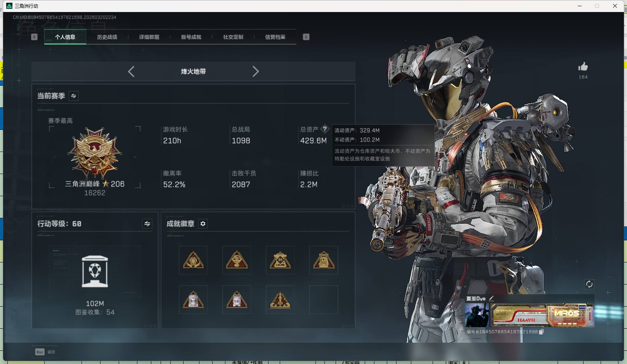
Task: Go to the 社交定制 tab
Action: coord(233,37)
